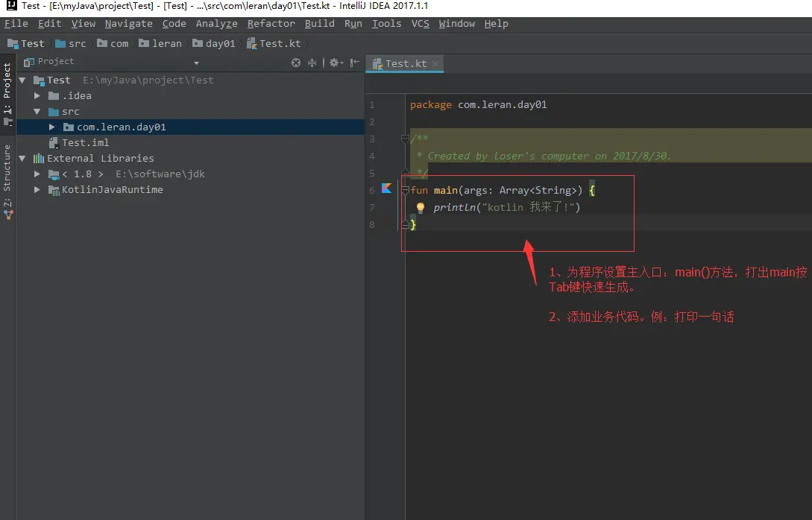Viewport: 812px width, 520px height.
Task: Click the Test.kt breadcrumb in navigation bar
Action: 274,44
